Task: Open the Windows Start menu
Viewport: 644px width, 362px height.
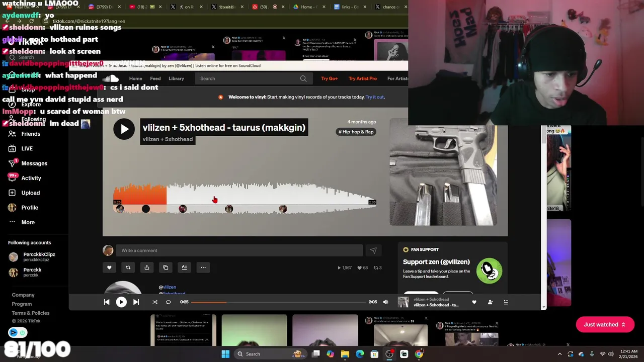Action: 225,354
